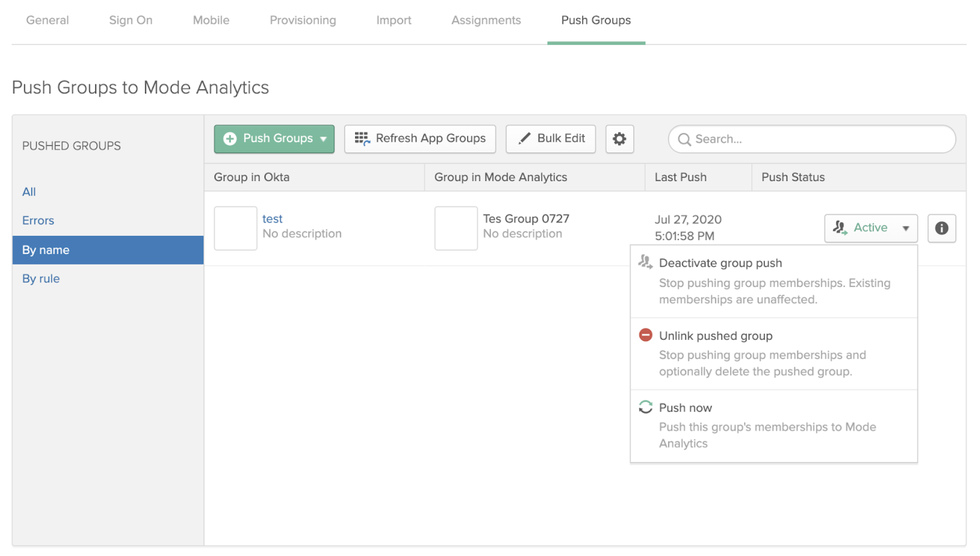Switch to the Sign On tab
Viewport: 980px width, 556px height.
pyautogui.click(x=131, y=20)
